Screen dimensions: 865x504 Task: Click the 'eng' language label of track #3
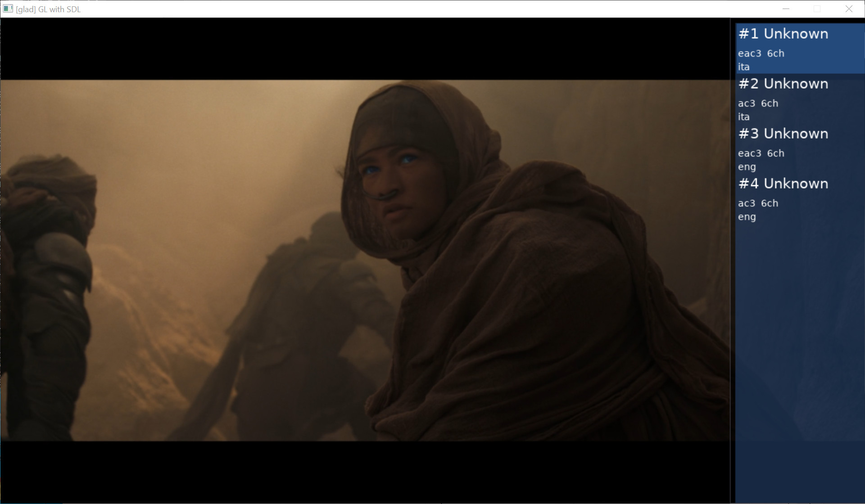click(x=747, y=167)
